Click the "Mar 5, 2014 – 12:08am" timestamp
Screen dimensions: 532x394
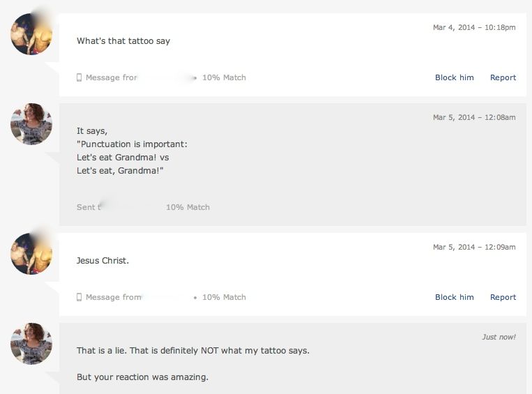coord(474,117)
